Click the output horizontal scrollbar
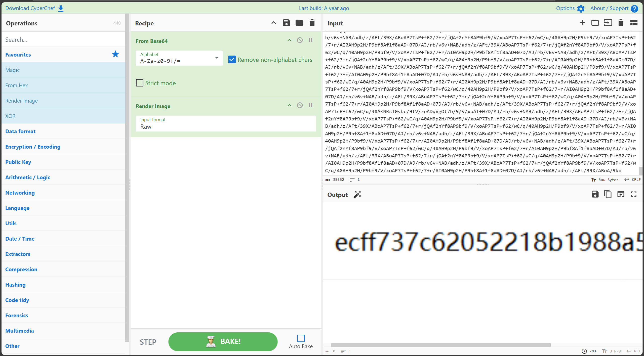This screenshot has height=356, width=644. (x=441, y=345)
